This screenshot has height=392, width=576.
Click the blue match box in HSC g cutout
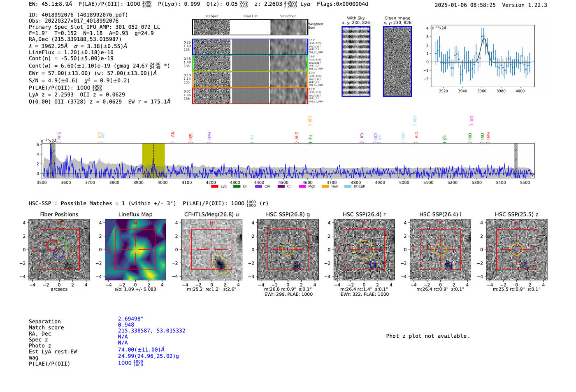296,265
